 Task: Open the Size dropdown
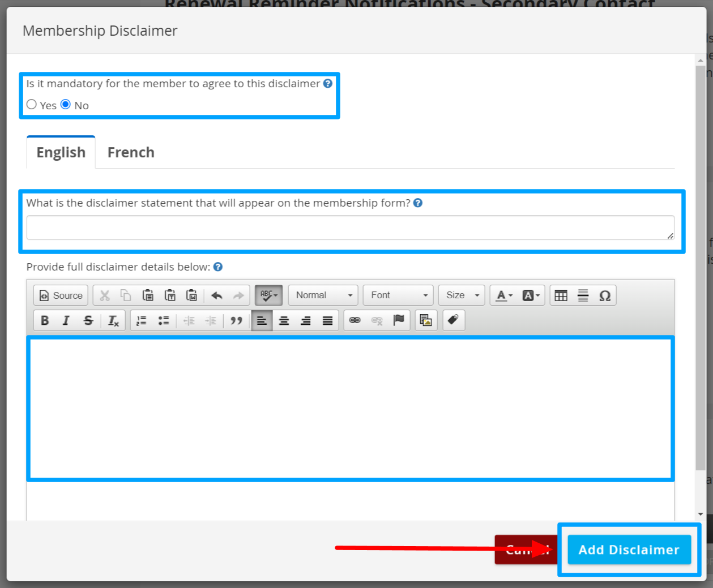point(462,295)
